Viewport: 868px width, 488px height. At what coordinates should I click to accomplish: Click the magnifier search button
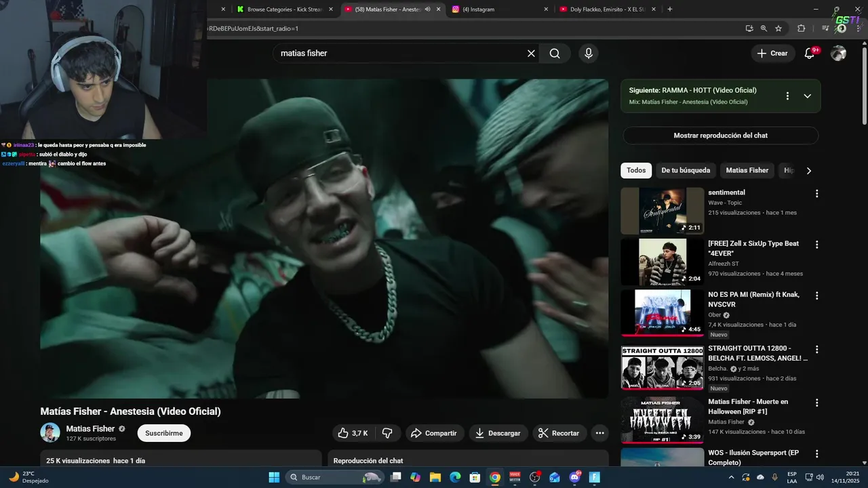coord(555,54)
